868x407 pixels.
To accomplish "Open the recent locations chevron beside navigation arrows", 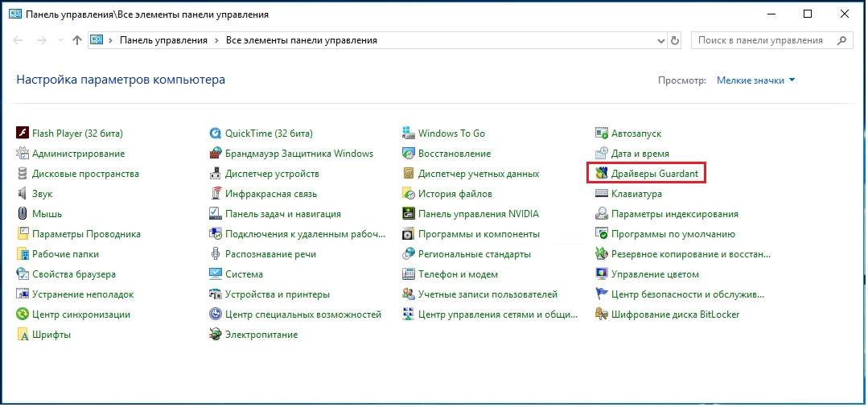I will click(x=60, y=40).
